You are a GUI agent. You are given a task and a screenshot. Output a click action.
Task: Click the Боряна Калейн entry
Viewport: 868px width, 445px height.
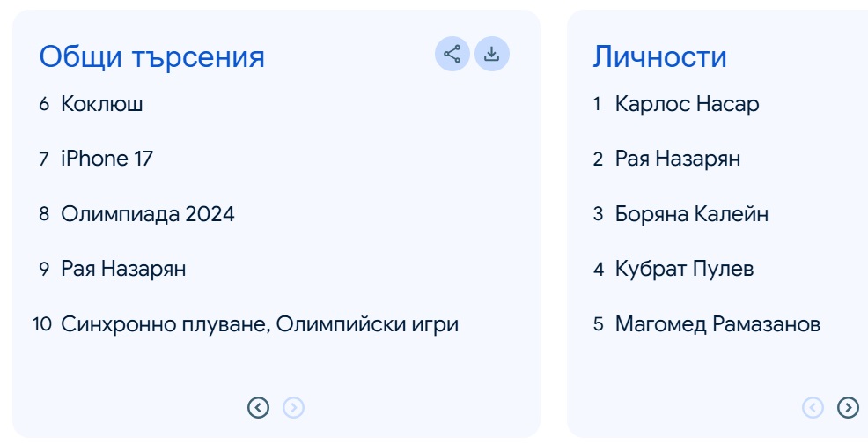[692, 214]
